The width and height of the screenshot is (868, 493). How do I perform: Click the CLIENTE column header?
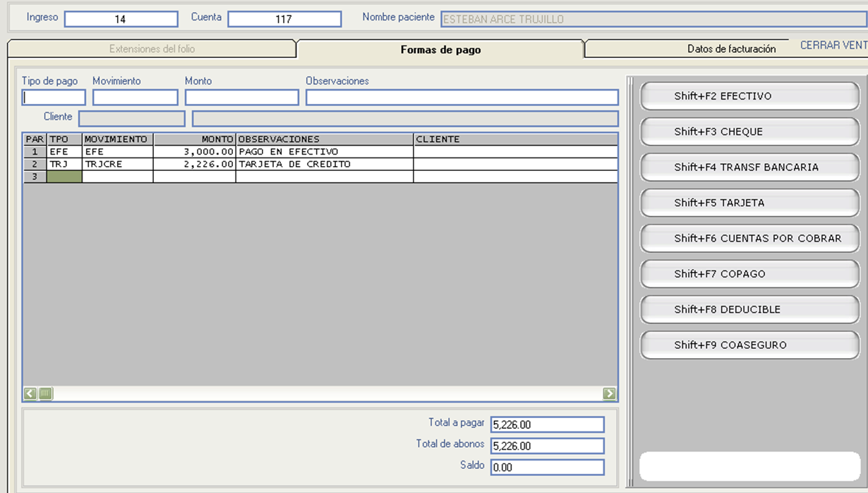coord(516,139)
